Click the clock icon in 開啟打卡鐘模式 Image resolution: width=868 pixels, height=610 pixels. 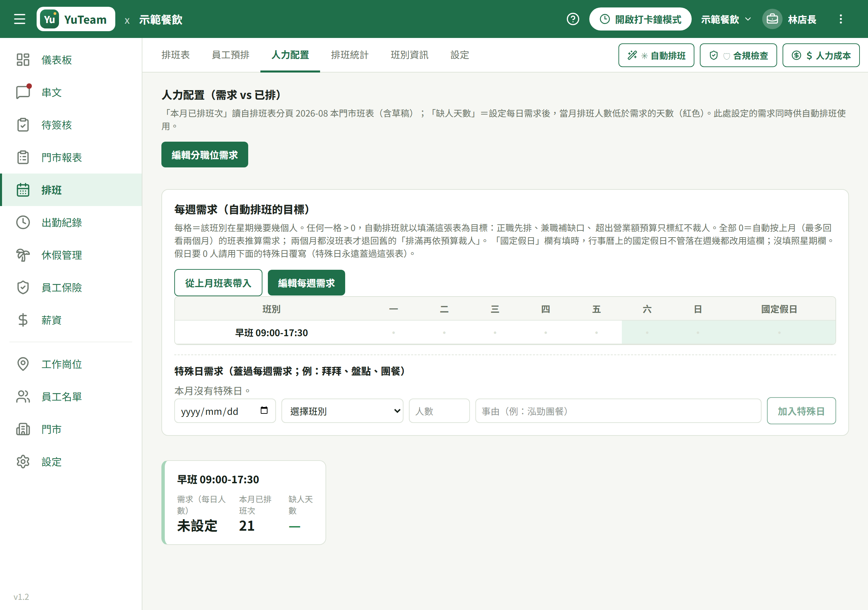[605, 19]
